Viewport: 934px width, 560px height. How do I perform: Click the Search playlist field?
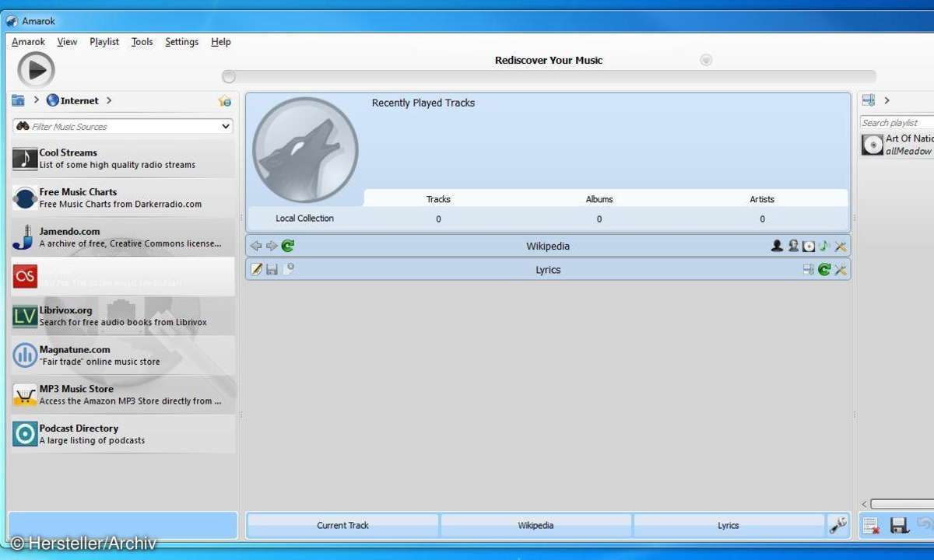coord(897,123)
